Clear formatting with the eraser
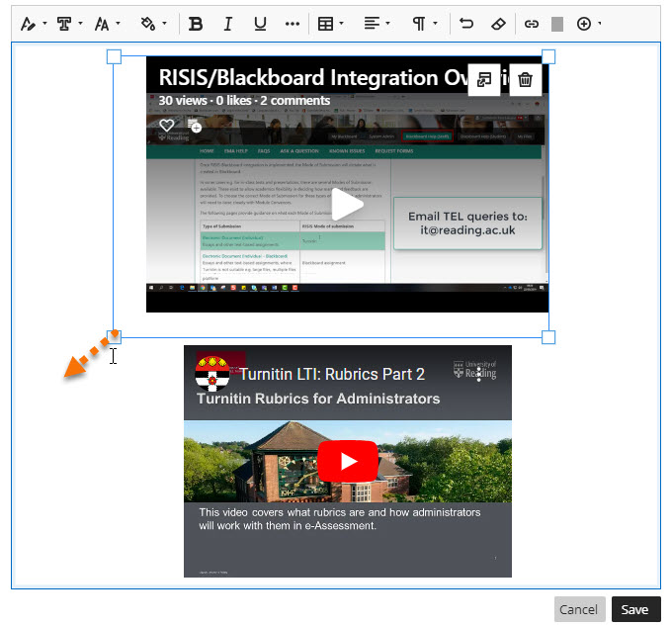672x627 pixels. pyautogui.click(x=498, y=24)
